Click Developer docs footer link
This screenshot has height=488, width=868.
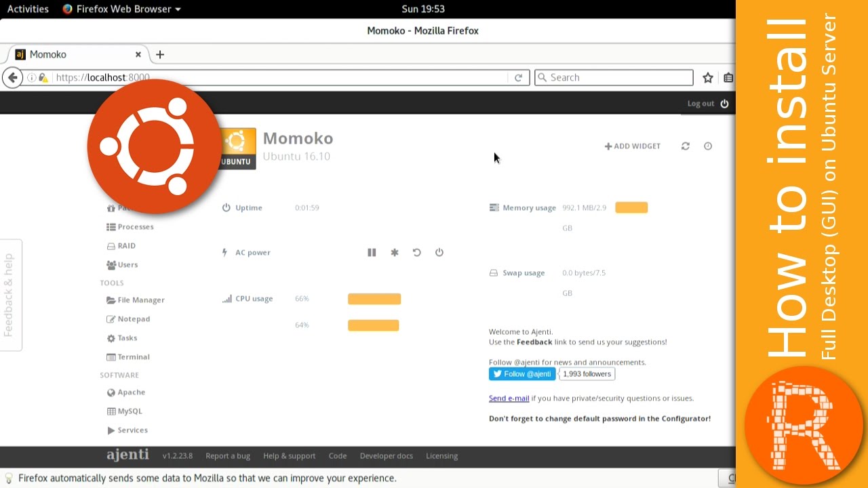[x=387, y=456]
